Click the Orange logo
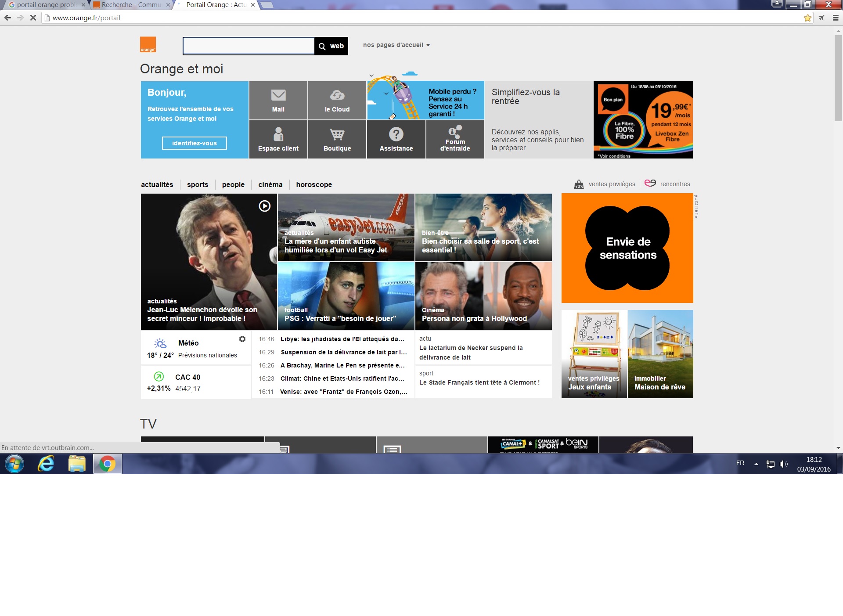The height and width of the screenshot is (616, 843). click(148, 45)
